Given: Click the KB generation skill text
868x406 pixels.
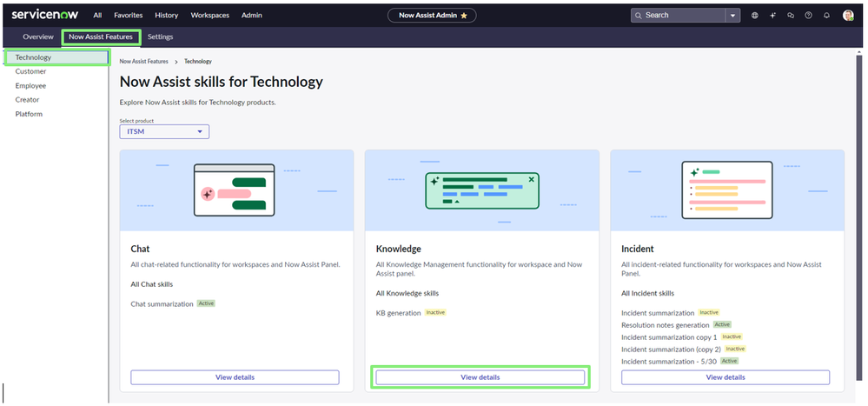Looking at the screenshot, I should (399, 313).
